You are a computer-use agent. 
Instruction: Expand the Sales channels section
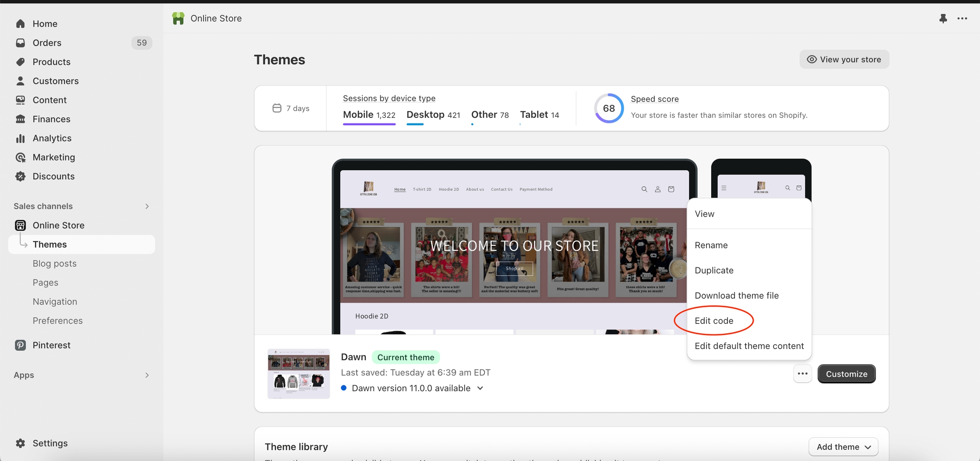pos(147,206)
